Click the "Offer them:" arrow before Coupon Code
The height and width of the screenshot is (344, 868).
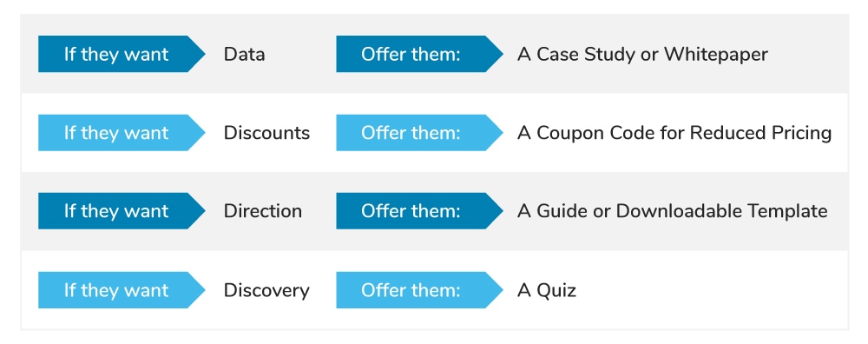click(419, 133)
